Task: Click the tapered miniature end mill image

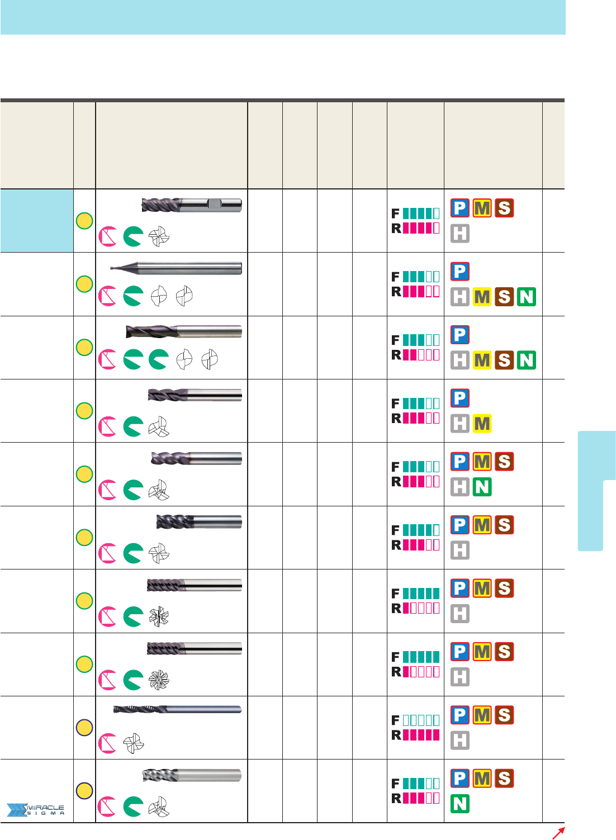Action: tap(176, 268)
